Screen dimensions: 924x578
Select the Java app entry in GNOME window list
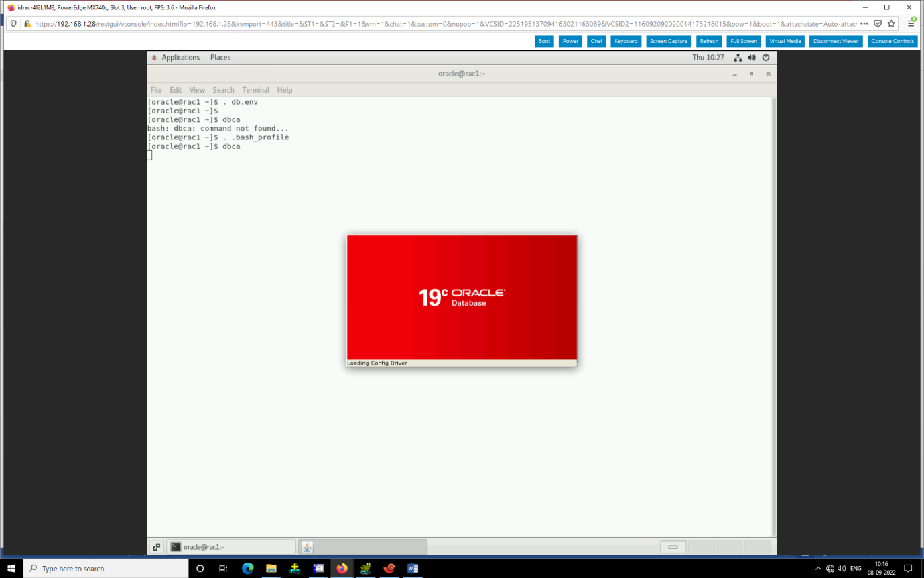[x=362, y=547]
